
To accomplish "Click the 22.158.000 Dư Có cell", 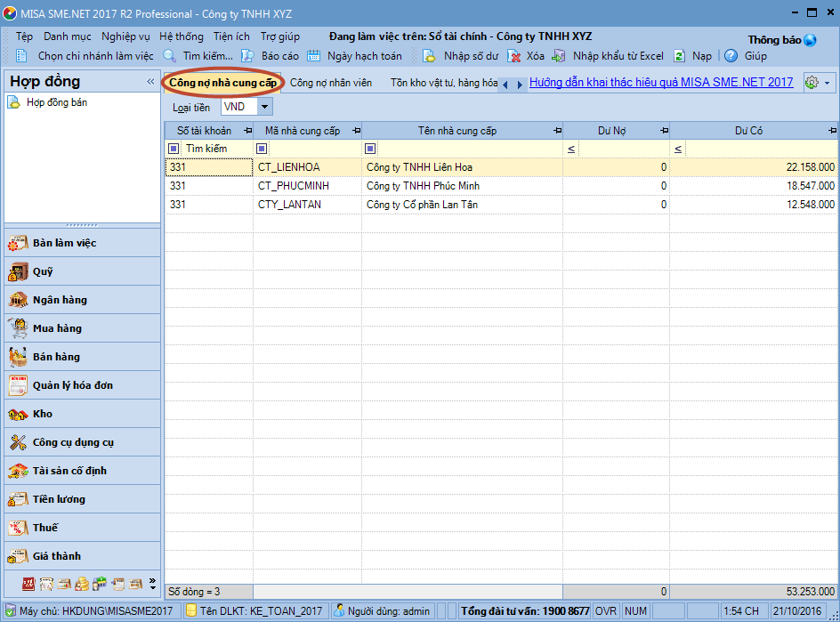I will tap(754, 167).
